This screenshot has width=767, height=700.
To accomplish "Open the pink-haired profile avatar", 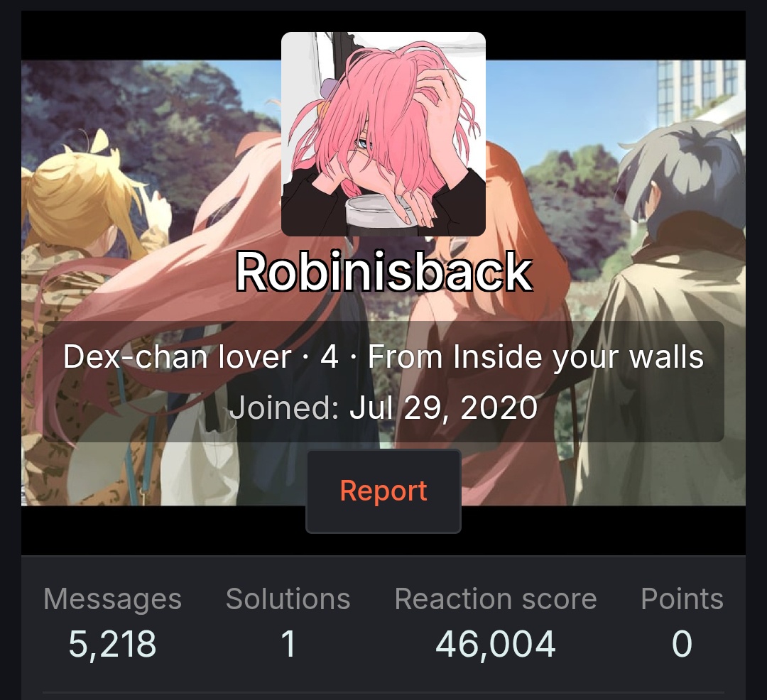I will point(383,134).
